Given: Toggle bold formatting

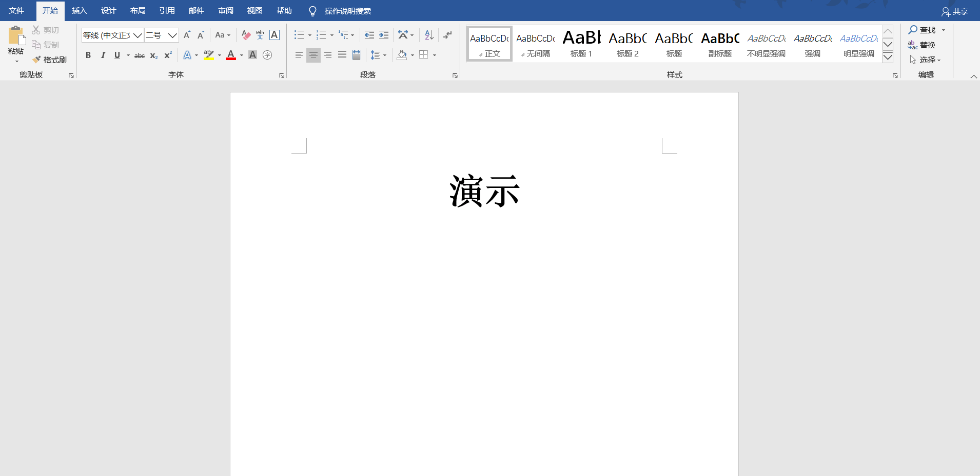Looking at the screenshot, I should pos(88,55).
